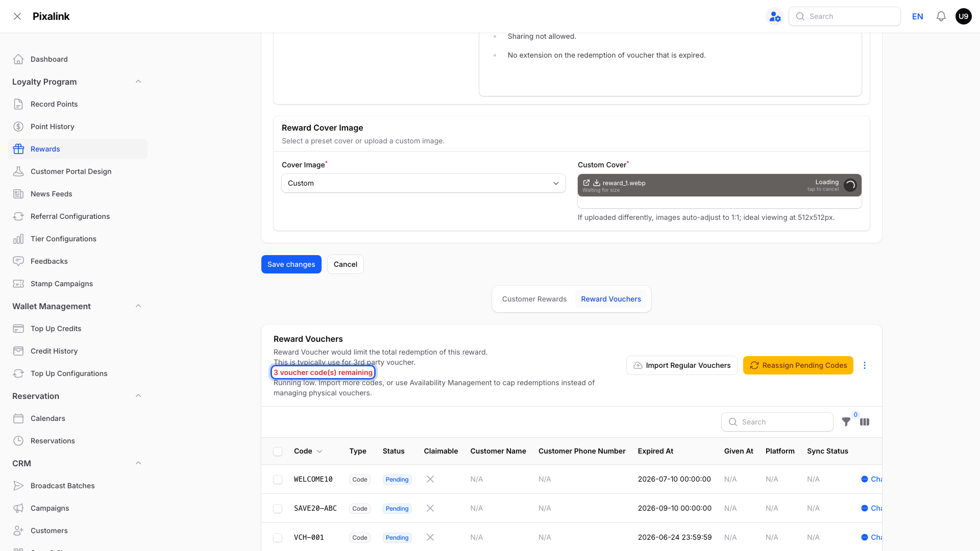The width and height of the screenshot is (980, 551).
Task: Open reward_1.webp in new tab icon
Action: point(586,183)
